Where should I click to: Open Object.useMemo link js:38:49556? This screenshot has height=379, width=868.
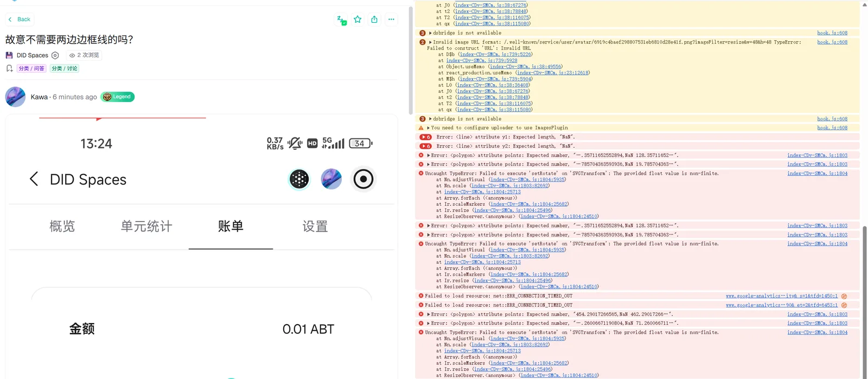click(526, 67)
